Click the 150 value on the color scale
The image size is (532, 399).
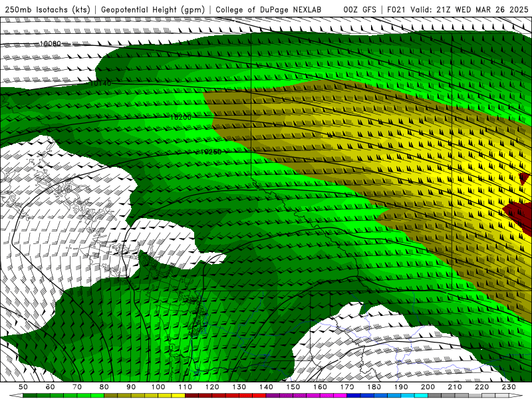[x=293, y=387]
